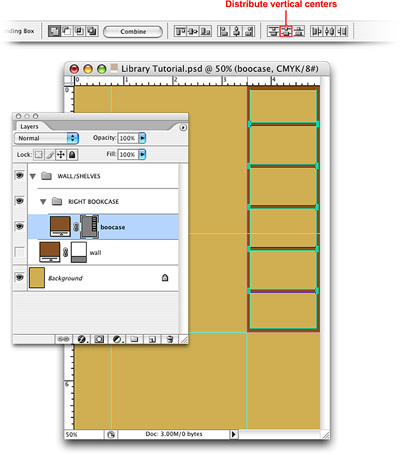400x455 pixels.
Task: Distribute right edges of selected paths
Action: [342, 31]
